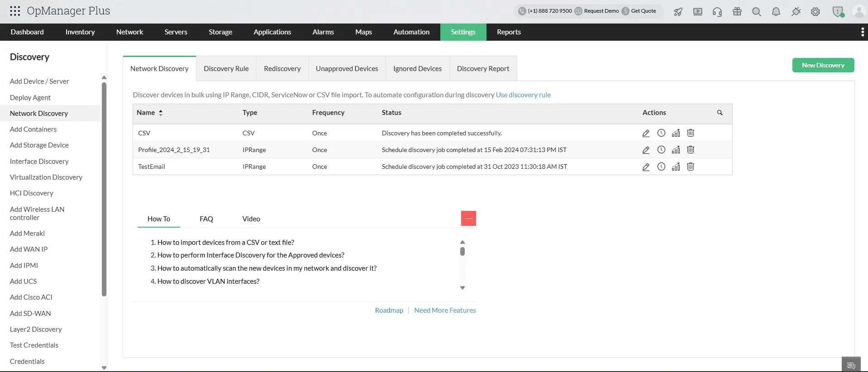This screenshot has width=868, height=372.
Task: View chart report for TestEmail row
Action: pos(676,167)
